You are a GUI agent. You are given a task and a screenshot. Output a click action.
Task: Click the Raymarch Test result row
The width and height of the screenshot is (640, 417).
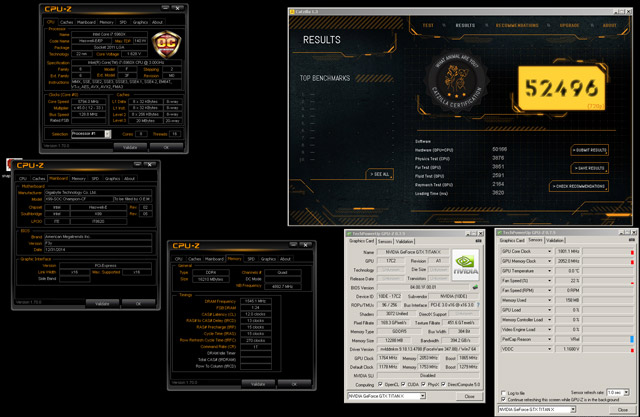coord(459,185)
